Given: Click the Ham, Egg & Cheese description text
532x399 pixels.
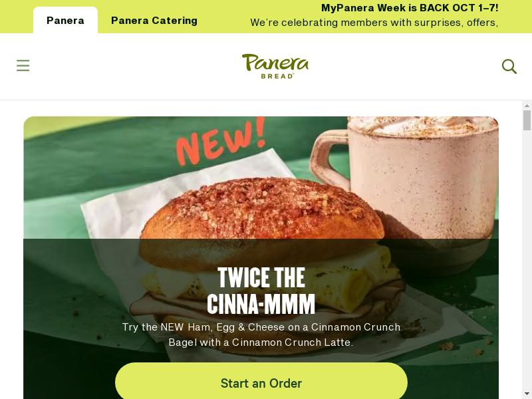Looking at the screenshot, I should pyautogui.click(x=261, y=334).
